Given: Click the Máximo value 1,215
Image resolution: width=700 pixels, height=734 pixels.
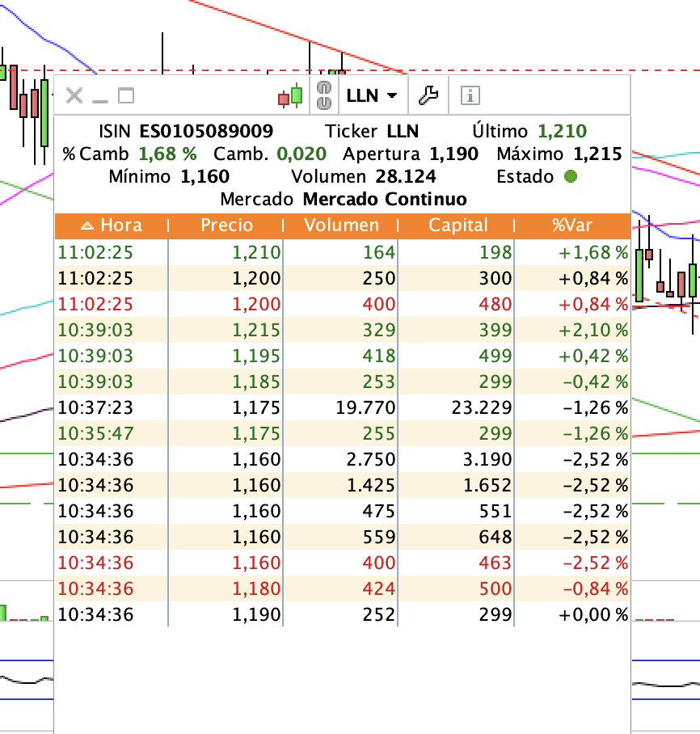Looking at the screenshot, I should click(x=597, y=154).
